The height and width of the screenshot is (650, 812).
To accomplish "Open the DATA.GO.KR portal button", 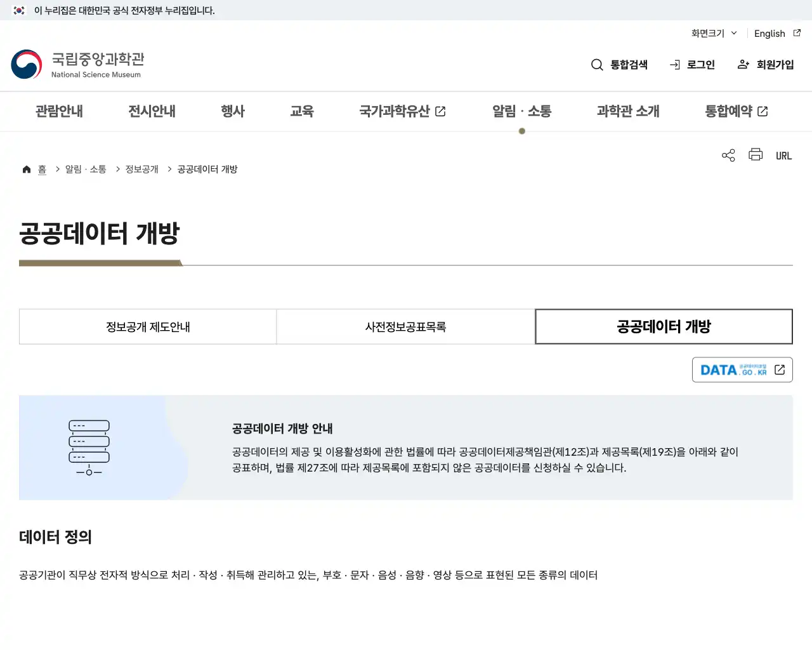I will coord(742,369).
